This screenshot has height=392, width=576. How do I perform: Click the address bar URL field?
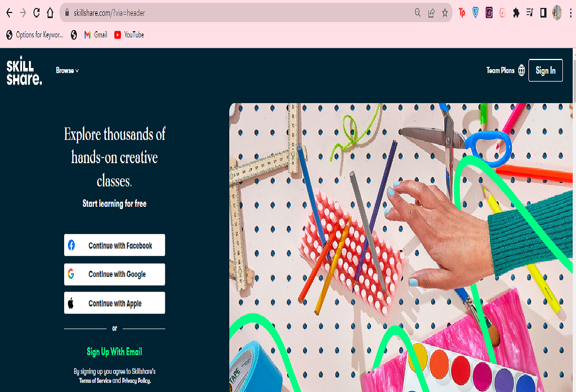click(239, 13)
